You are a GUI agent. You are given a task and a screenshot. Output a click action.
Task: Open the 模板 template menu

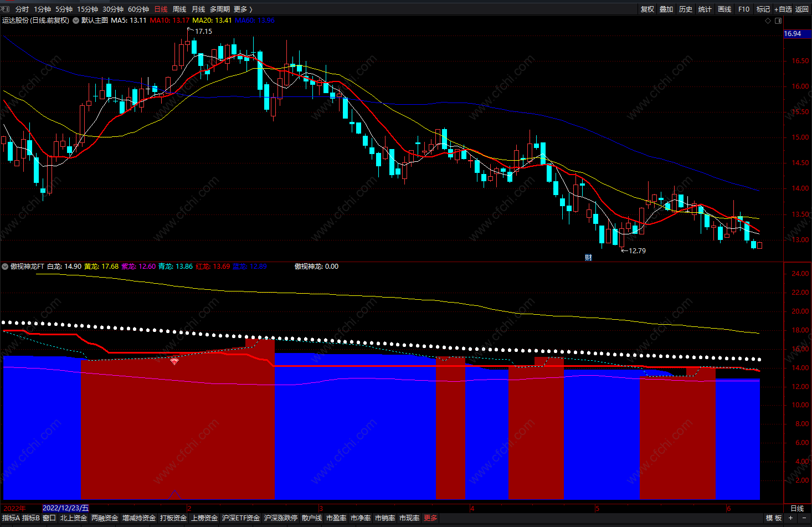click(774, 518)
